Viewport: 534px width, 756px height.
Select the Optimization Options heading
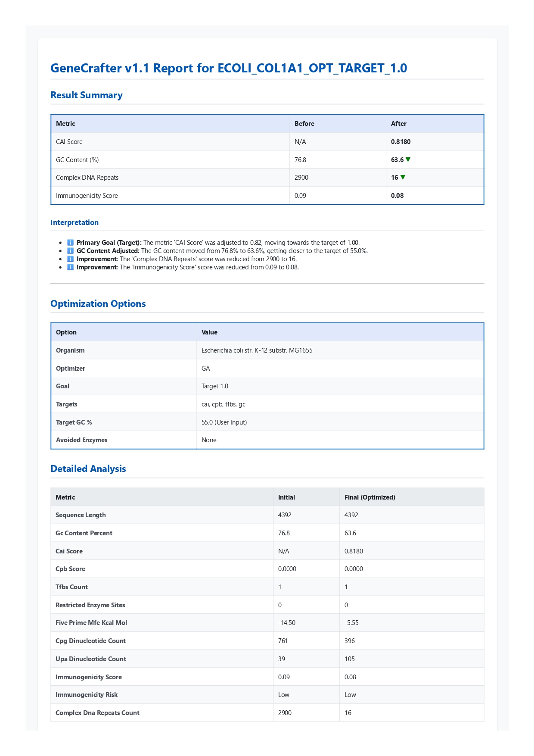(98, 304)
